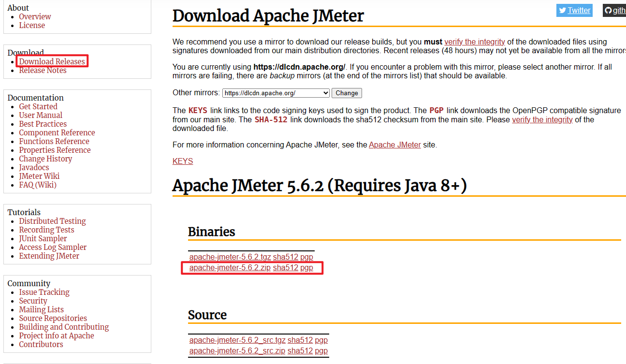
Task: Download apache-jmeter-5.6.2_src.zip source
Action: pos(237,350)
